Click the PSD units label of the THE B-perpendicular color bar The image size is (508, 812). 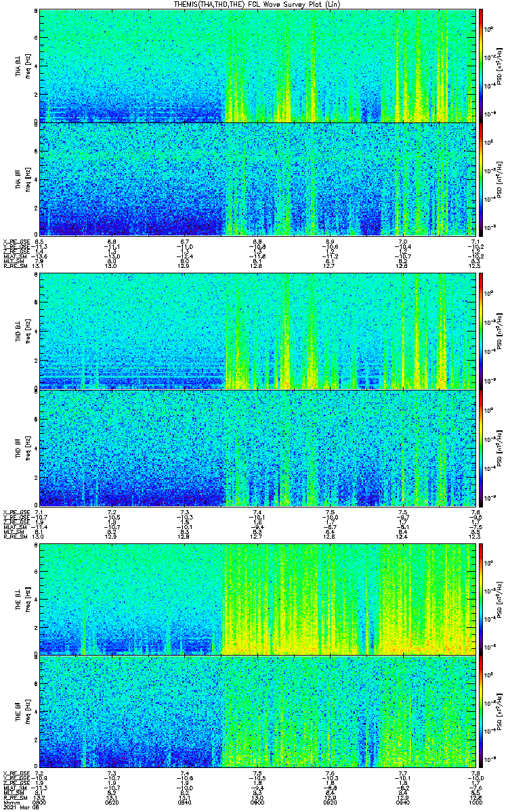pyautogui.click(x=499, y=599)
